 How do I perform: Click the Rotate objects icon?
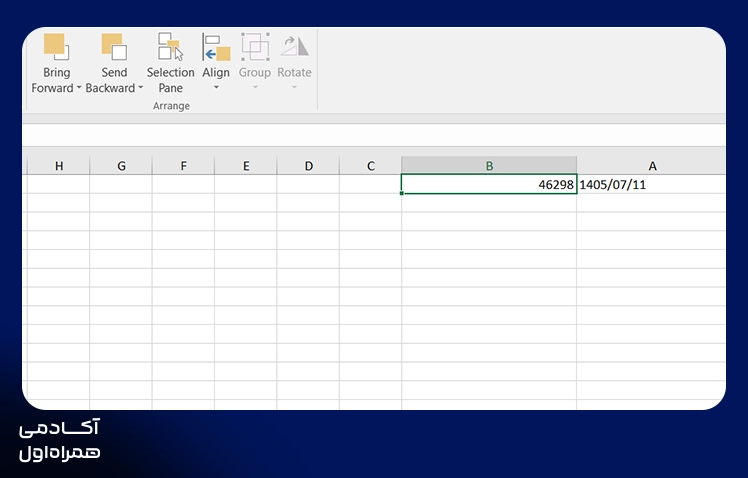(x=294, y=47)
